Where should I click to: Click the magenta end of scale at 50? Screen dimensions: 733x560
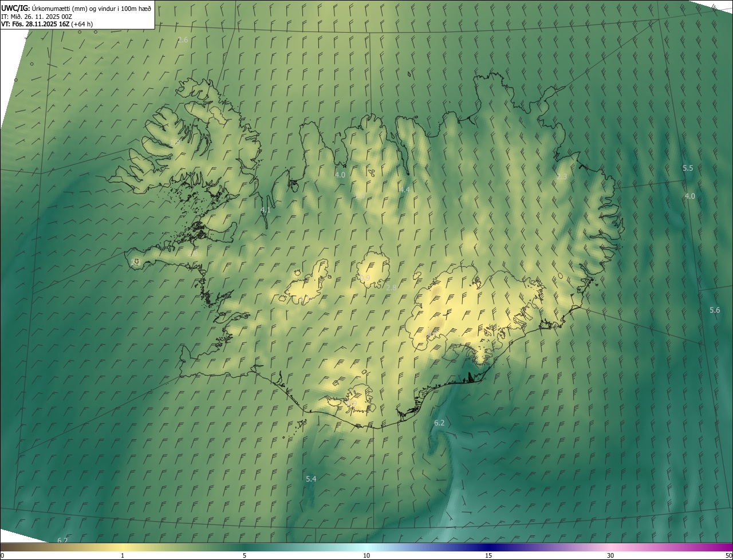pyautogui.click(x=728, y=555)
